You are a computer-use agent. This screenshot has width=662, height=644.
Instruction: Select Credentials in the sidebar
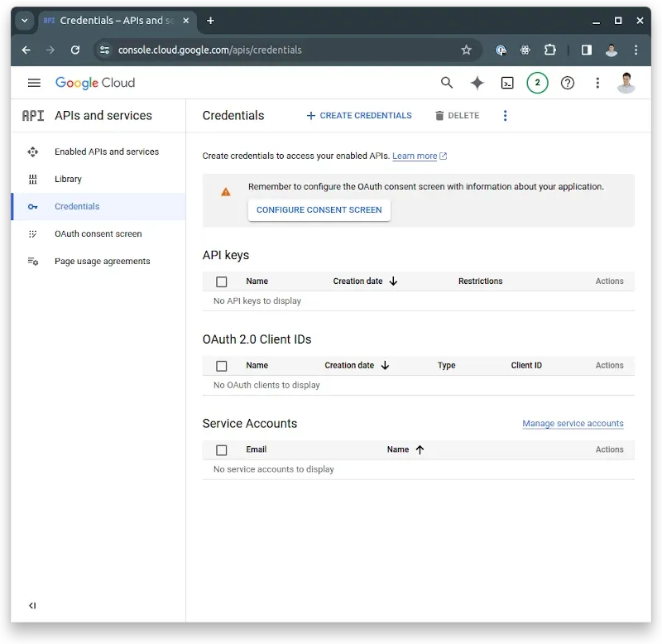(98, 206)
